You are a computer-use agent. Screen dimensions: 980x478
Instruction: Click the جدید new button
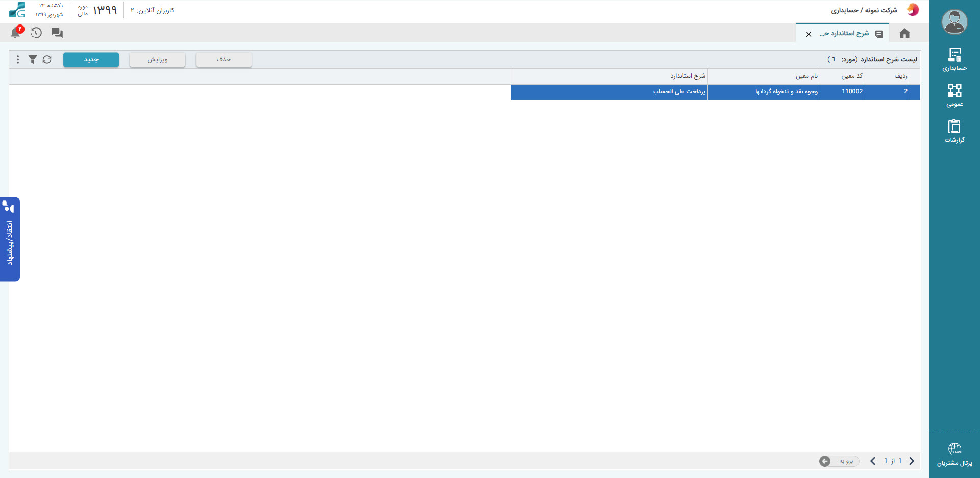pyautogui.click(x=91, y=60)
